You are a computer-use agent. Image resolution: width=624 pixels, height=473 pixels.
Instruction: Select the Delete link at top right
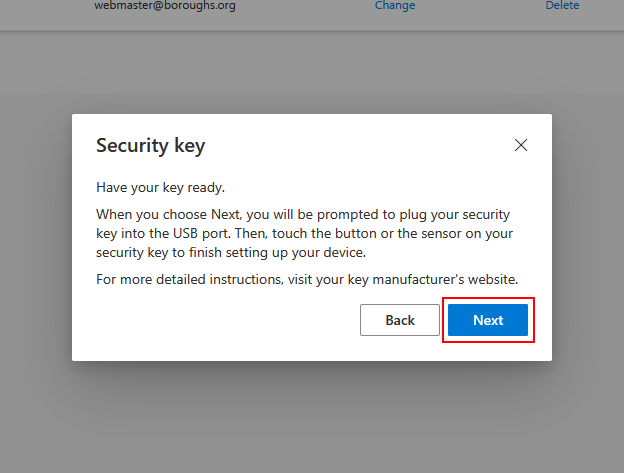[x=562, y=6]
